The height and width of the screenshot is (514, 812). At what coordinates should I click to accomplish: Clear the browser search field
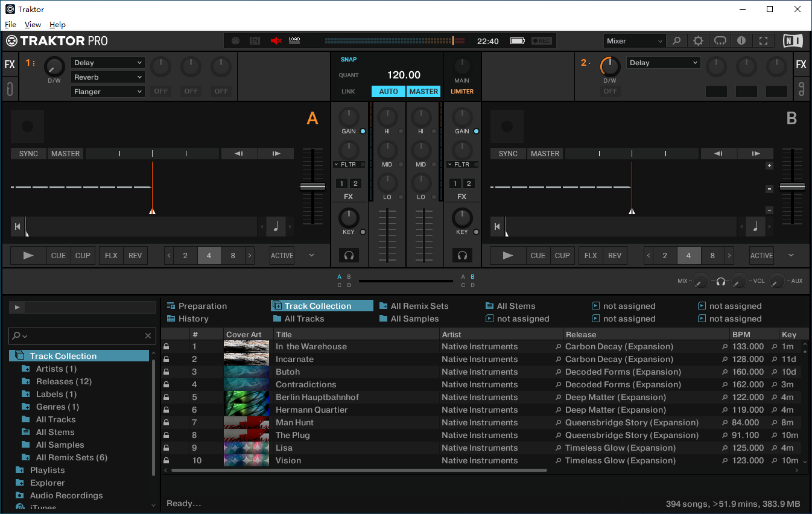pyautogui.click(x=148, y=336)
